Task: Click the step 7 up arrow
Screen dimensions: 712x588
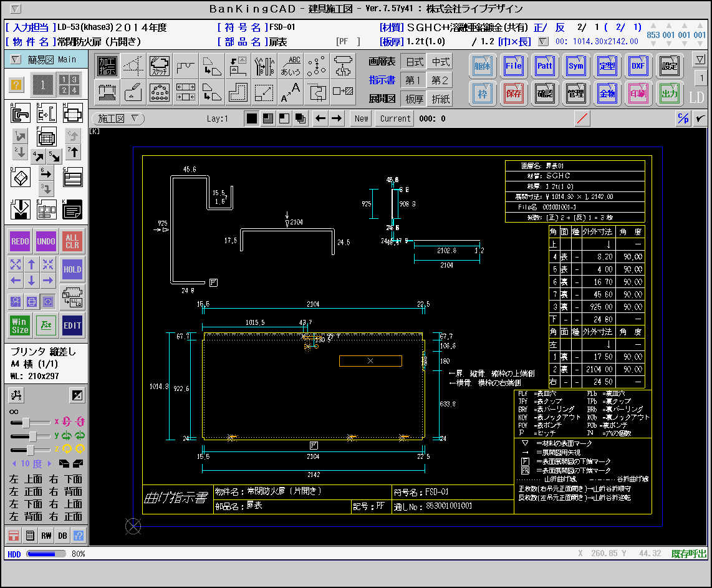Action: (73, 152)
